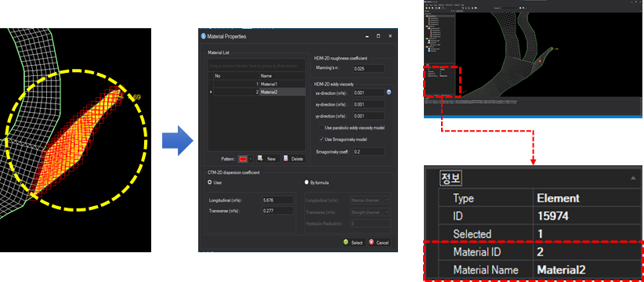Click the Delete material button
Image resolution: width=644 pixels, height=282 pixels.
pos(293,159)
